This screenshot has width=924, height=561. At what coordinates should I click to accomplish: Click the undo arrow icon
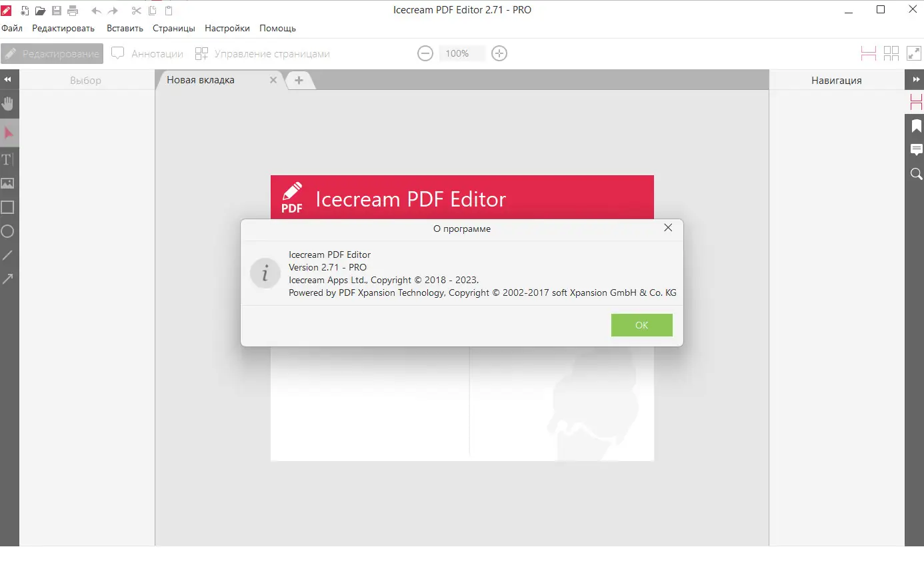click(96, 10)
